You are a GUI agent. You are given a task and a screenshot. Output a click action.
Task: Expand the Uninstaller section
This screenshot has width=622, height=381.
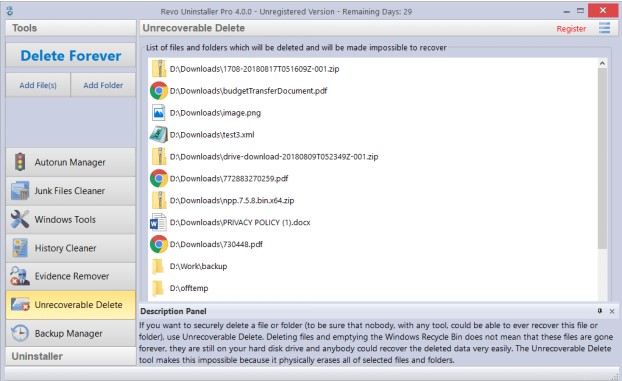(x=71, y=356)
